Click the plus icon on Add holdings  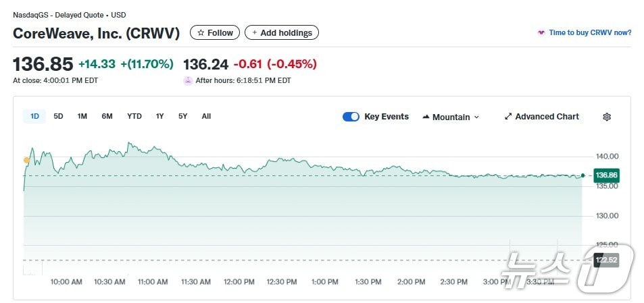(254, 32)
